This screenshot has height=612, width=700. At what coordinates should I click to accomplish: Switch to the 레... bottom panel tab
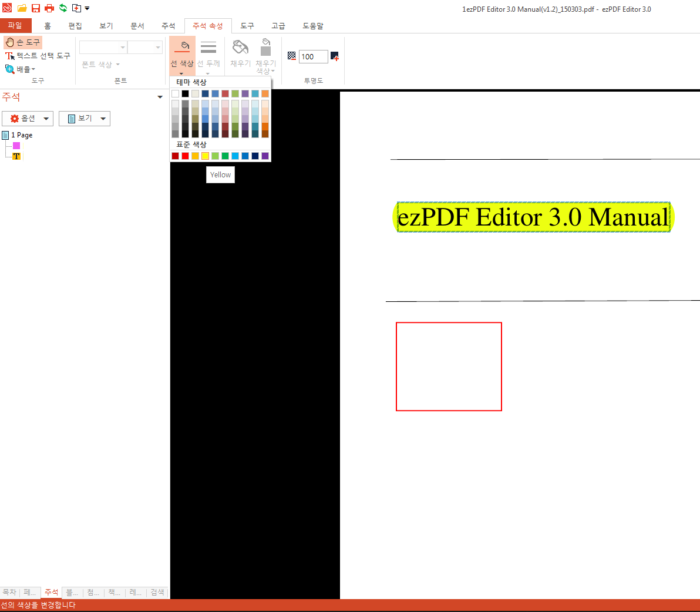tap(136, 592)
